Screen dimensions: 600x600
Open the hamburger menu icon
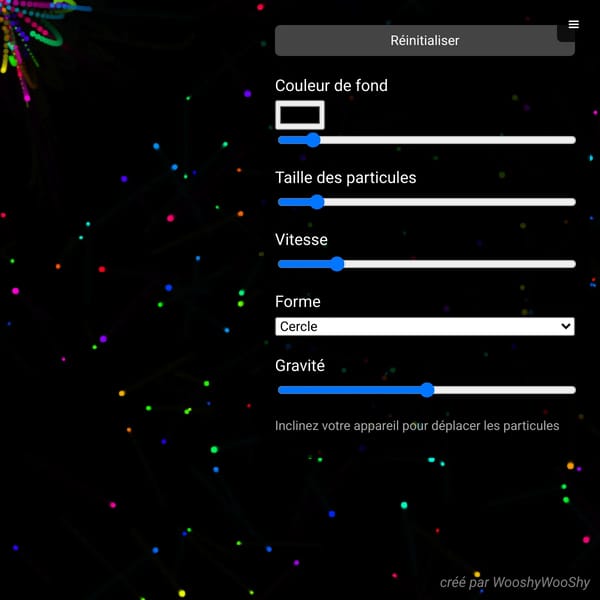click(x=573, y=24)
